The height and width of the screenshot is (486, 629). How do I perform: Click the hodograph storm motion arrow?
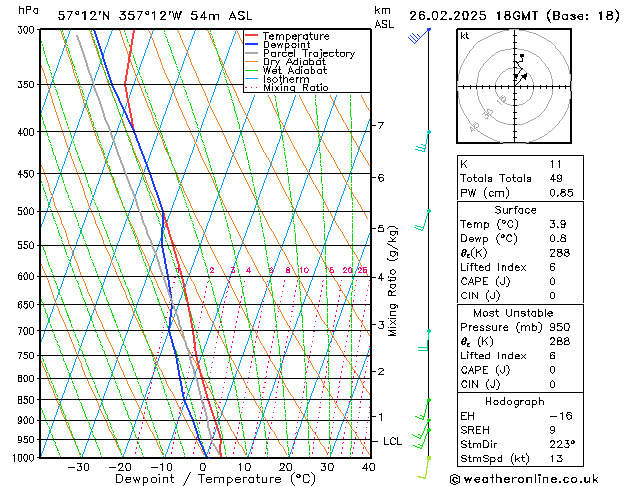pyautogui.click(x=522, y=79)
